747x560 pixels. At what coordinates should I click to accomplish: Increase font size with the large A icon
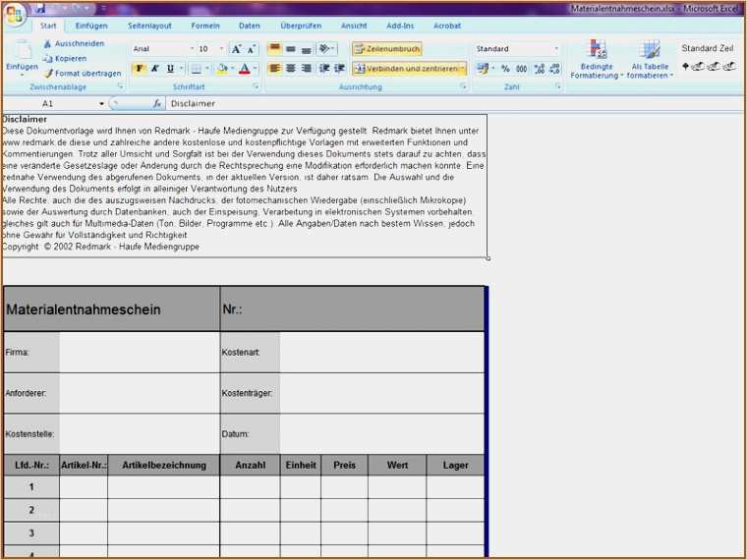coord(237,49)
